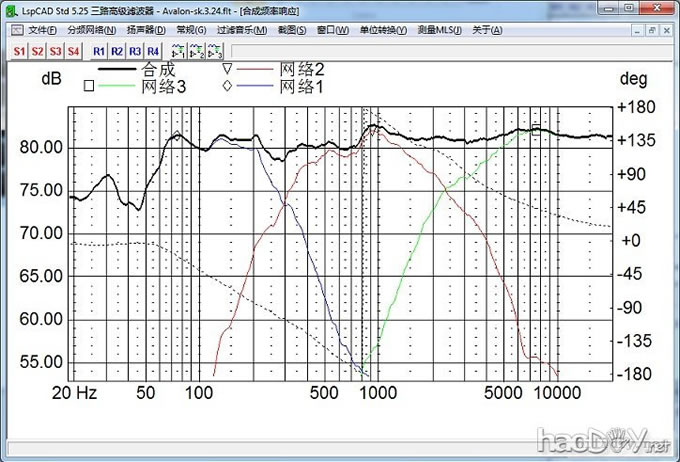The height and width of the screenshot is (462, 680).
Task: Toggle the 网络3 square legend marker
Action: (x=89, y=87)
